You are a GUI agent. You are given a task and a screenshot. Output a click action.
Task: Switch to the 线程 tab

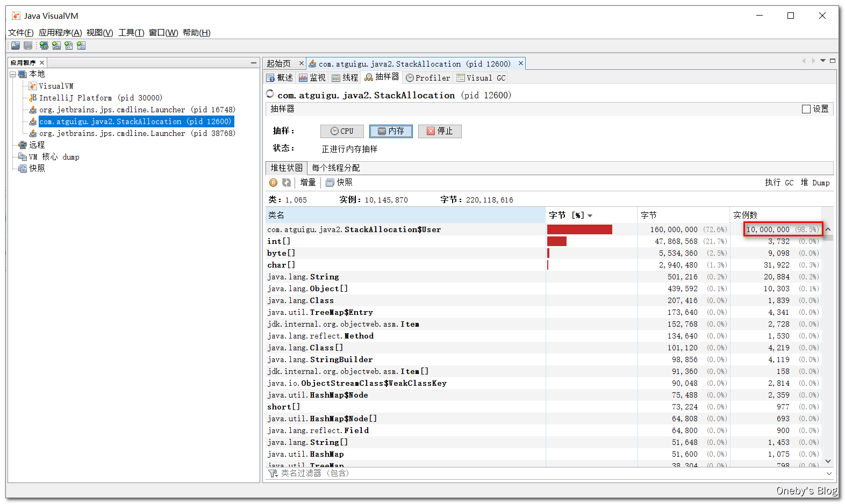pyautogui.click(x=345, y=78)
